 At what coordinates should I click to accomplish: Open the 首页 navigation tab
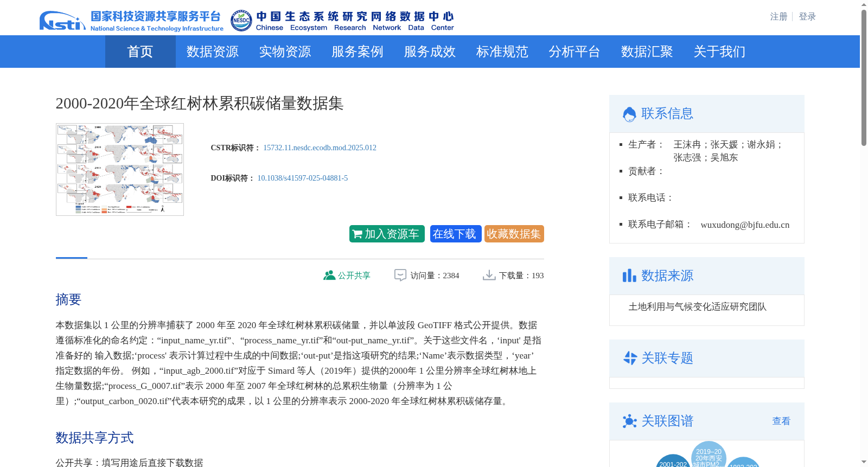pos(140,52)
